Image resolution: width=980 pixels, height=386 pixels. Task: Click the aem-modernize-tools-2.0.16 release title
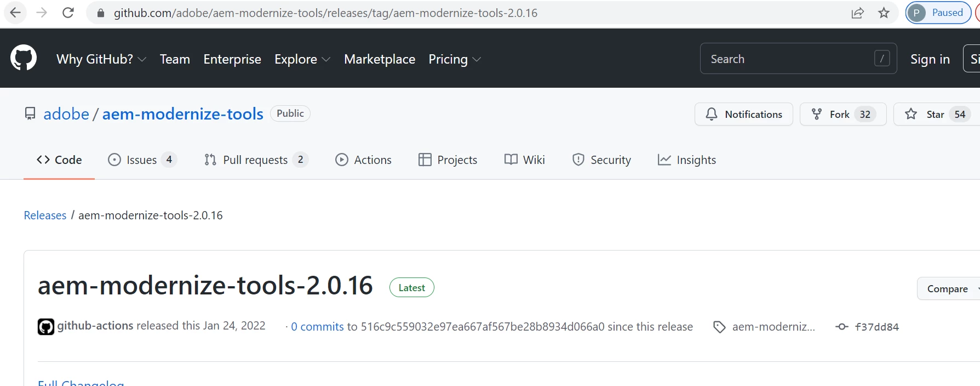[x=205, y=286]
